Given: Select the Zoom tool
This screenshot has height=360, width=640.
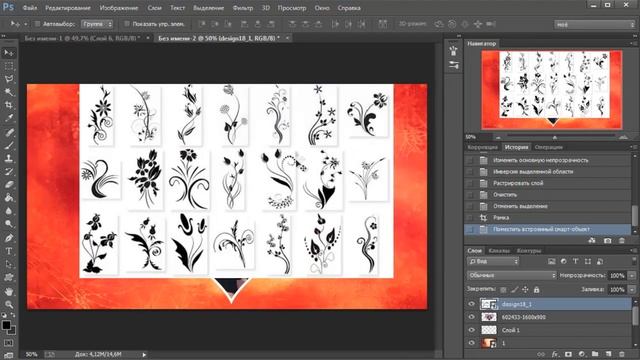Looking at the screenshot, I should point(9,304).
